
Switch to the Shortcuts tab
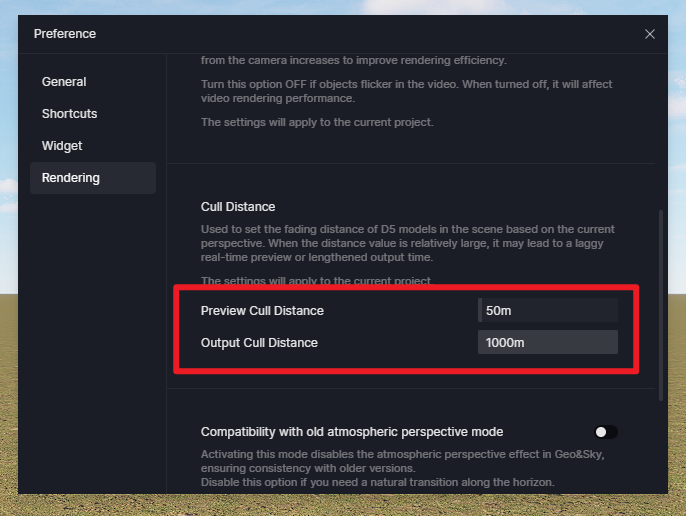point(69,114)
